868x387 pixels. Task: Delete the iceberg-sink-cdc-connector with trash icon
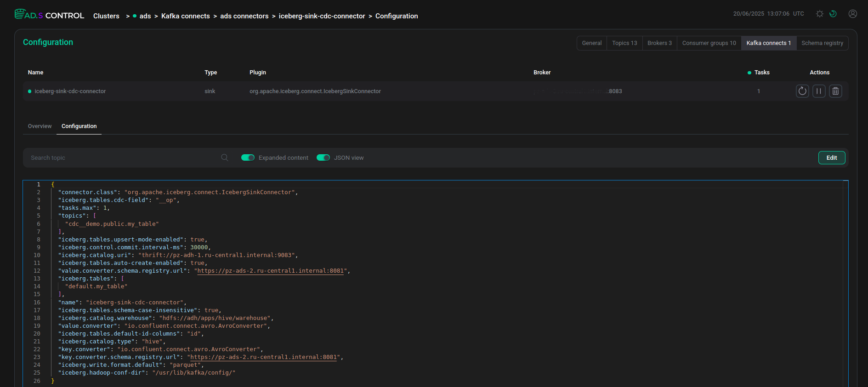[x=835, y=91]
